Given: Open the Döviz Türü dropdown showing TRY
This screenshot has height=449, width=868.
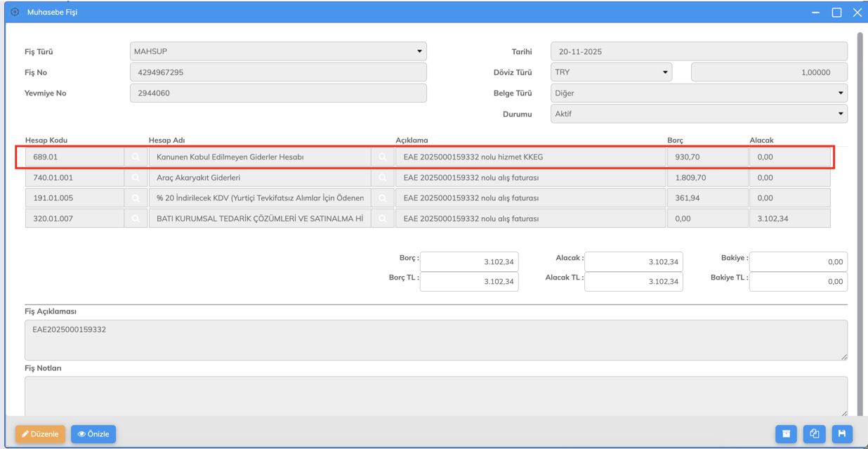Looking at the screenshot, I should pyautogui.click(x=611, y=72).
